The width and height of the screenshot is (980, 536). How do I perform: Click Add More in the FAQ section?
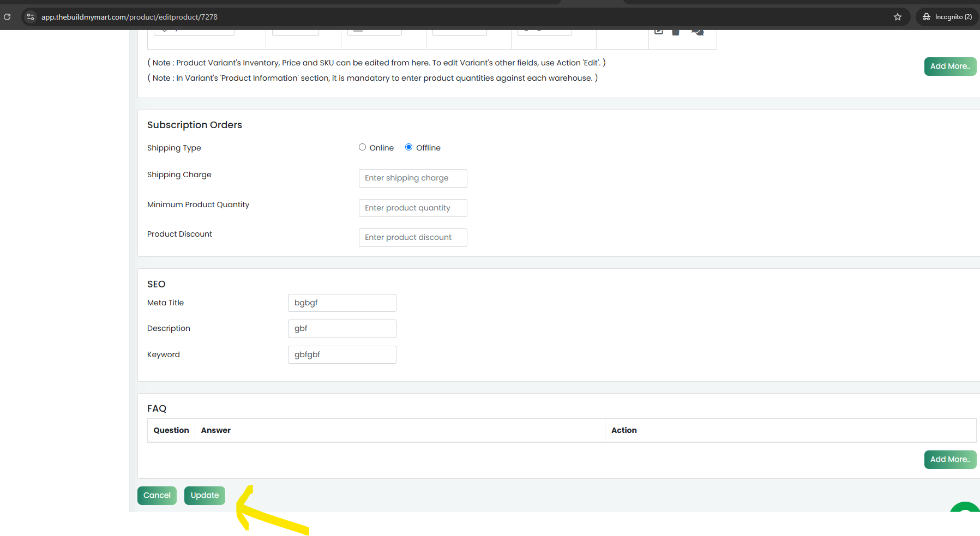(x=949, y=459)
